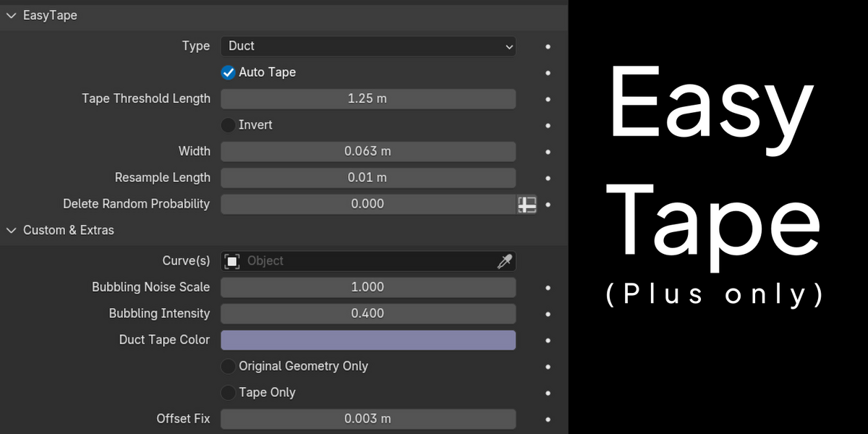Click the Resample Length field
This screenshot has width=868, height=434.
click(368, 178)
